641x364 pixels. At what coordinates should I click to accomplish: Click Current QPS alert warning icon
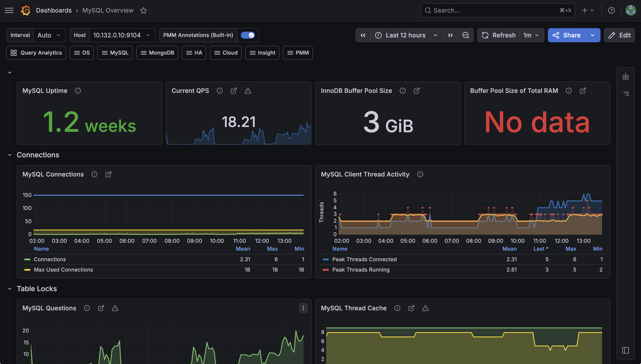[x=247, y=91]
